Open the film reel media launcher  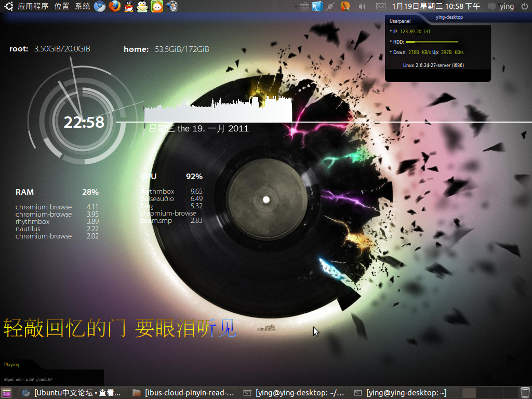click(x=171, y=6)
